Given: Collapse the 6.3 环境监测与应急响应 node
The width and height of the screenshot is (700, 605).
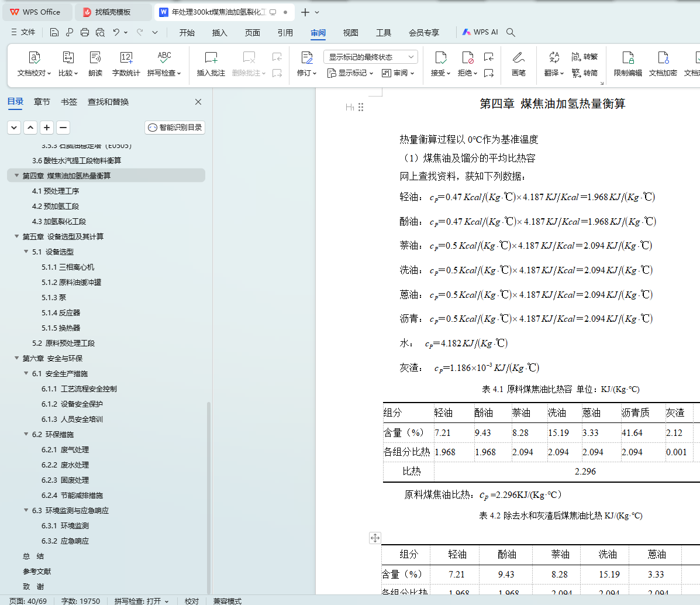Looking at the screenshot, I should tap(26, 510).
